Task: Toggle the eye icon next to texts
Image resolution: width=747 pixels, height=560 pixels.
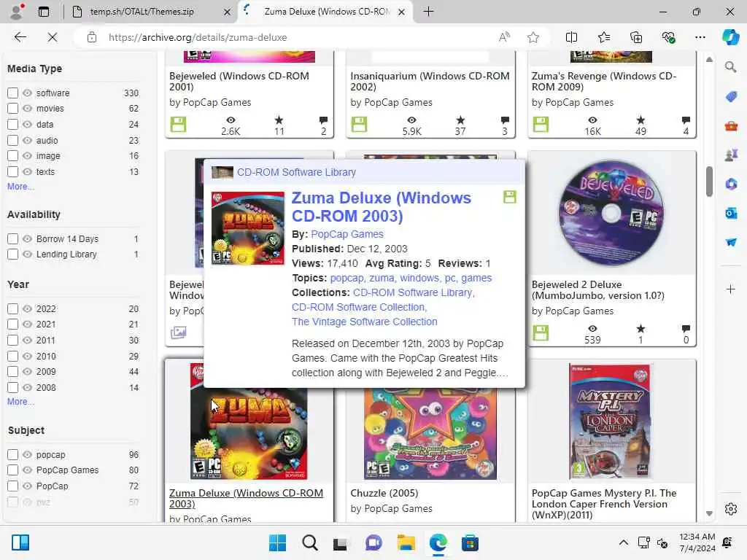Action: pyautogui.click(x=28, y=171)
